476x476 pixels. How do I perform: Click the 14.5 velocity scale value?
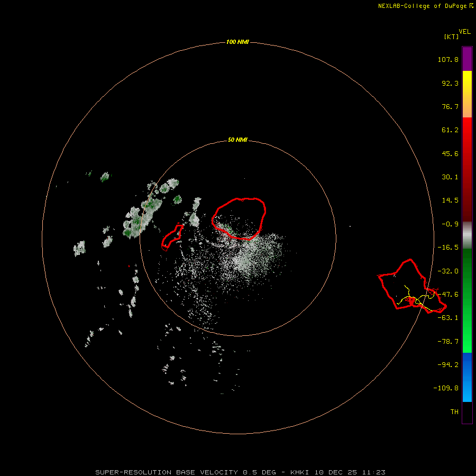(x=450, y=200)
